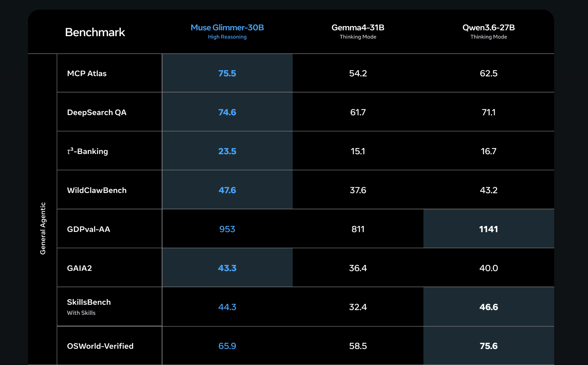Viewport: 588px width, 365px height.
Task: Click the 36.4 GAIA2 score for Gemma4
Action: 358,268
